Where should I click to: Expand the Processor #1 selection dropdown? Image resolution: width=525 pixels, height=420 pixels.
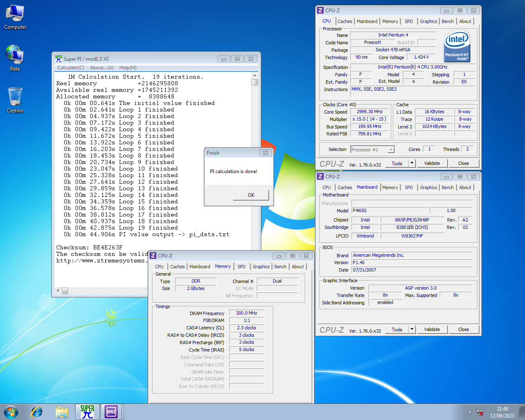click(x=391, y=150)
